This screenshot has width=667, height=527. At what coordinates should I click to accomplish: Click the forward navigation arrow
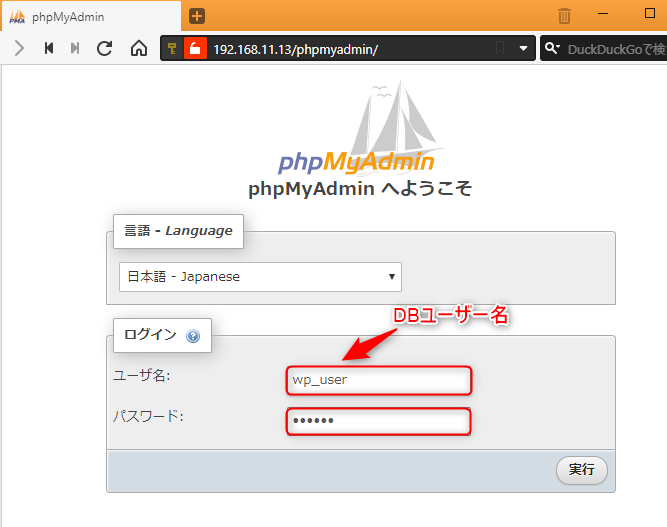(x=19, y=48)
